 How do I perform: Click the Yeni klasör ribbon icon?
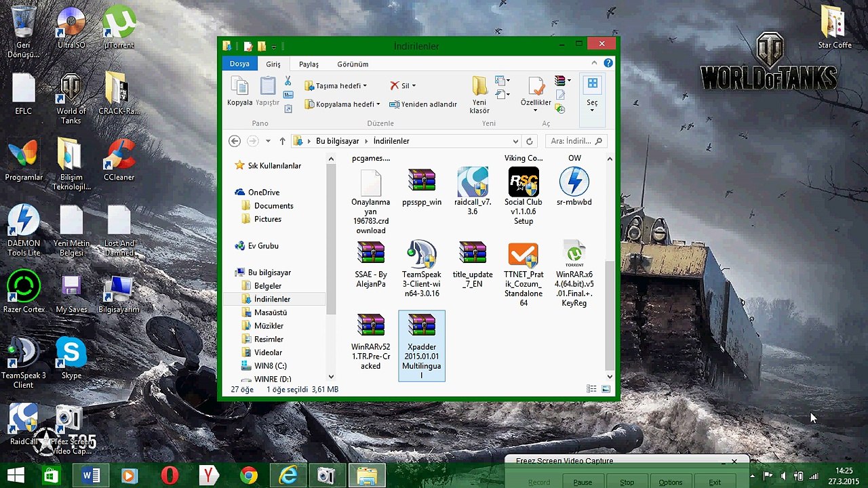(479, 95)
